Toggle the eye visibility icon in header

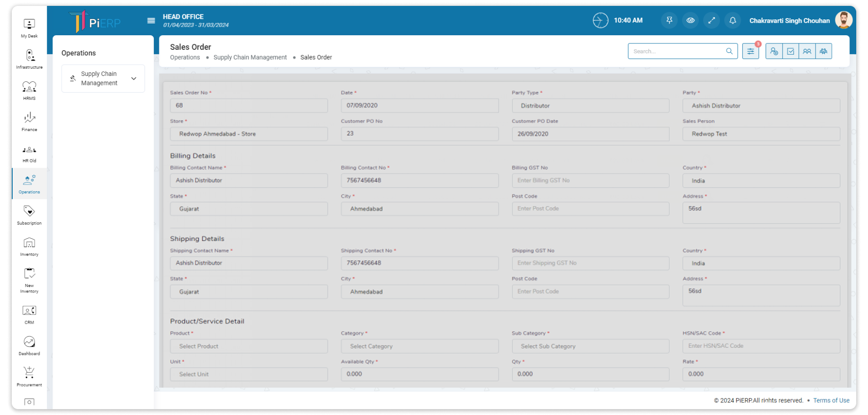click(x=690, y=20)
